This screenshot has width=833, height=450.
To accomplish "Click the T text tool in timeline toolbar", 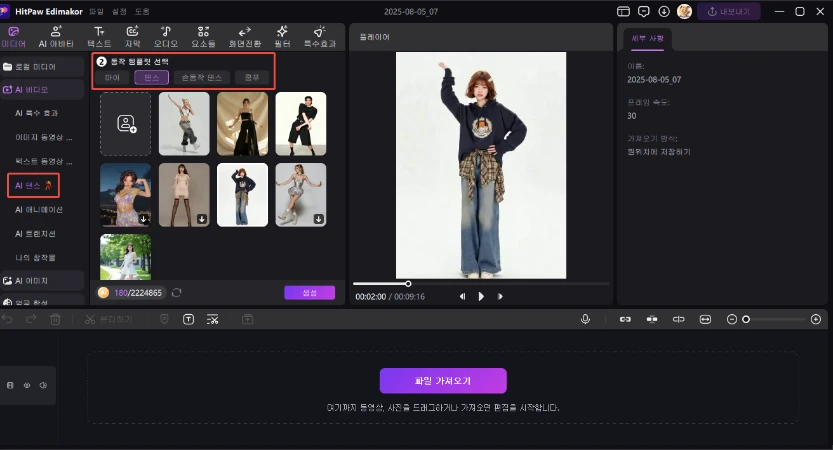I will coord(189,319).
